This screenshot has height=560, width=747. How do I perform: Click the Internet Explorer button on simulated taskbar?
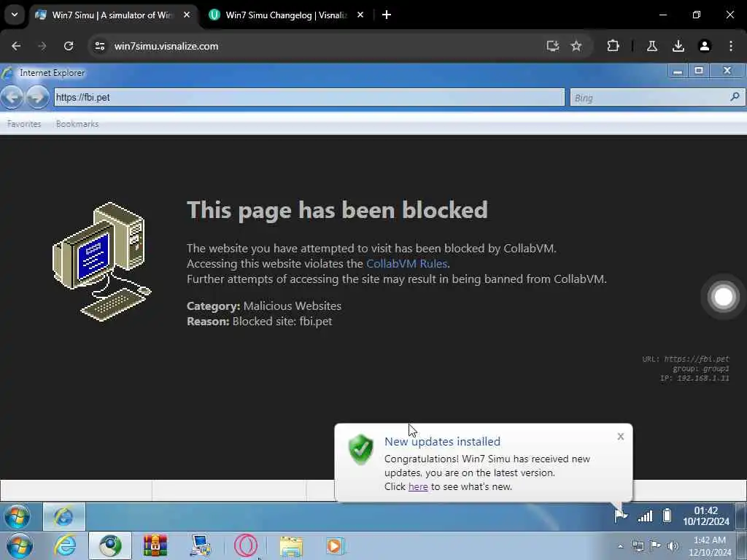click(64, 516)
